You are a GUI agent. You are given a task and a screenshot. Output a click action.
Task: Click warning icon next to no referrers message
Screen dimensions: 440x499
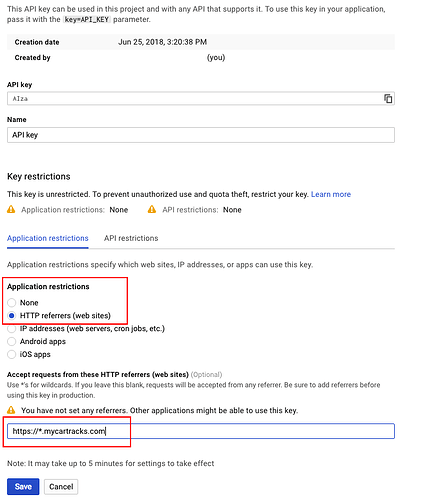[x=11, y=410]
